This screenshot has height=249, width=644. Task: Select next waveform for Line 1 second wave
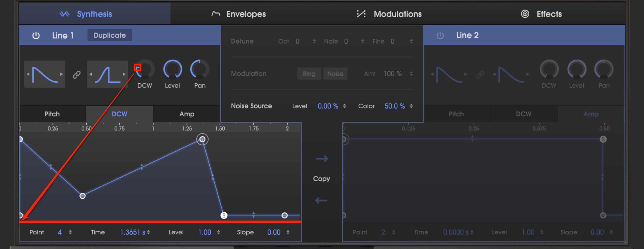(124, 74)
